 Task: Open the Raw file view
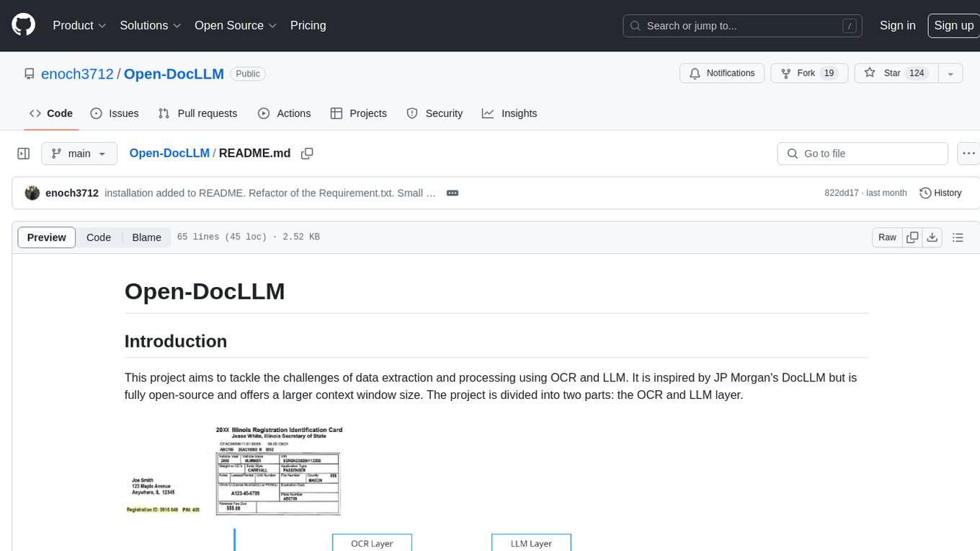[x=887, y=237]
